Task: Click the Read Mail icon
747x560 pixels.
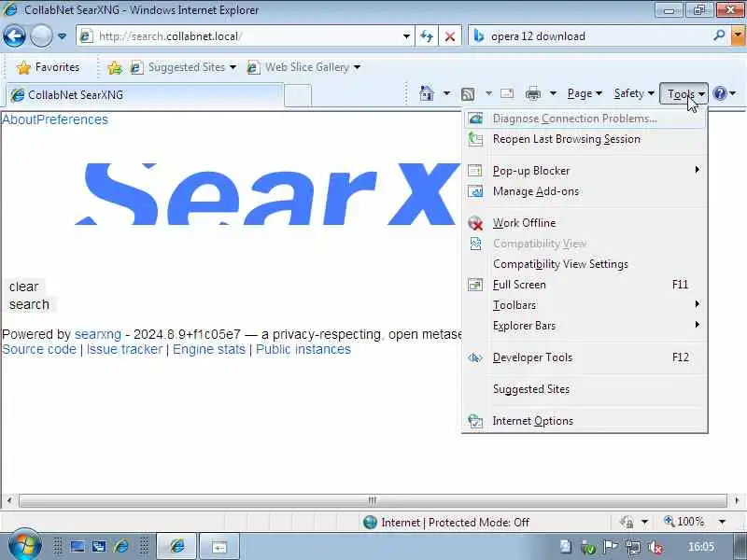Action: pyautogui.click(x=507, y=93)
